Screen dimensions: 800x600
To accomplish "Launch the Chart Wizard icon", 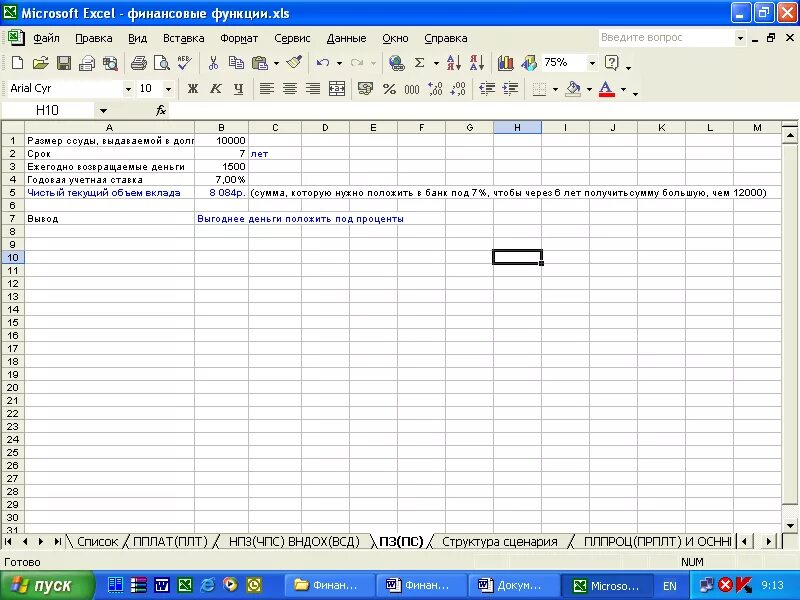I will [x=505, y=63].
